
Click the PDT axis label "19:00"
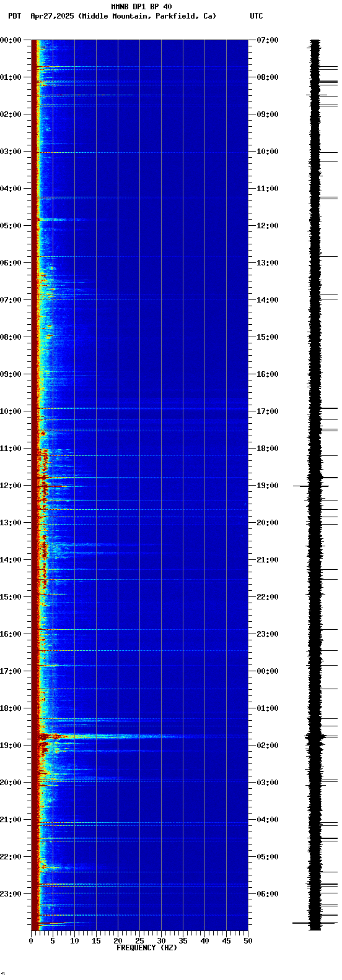coord(11,746)
